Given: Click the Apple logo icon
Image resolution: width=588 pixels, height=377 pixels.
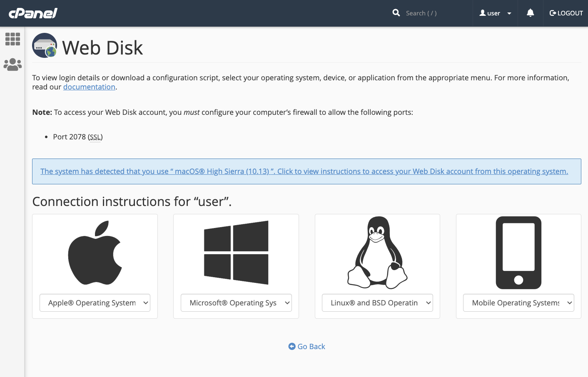Looking at the screenshot, I should (95, 253).
